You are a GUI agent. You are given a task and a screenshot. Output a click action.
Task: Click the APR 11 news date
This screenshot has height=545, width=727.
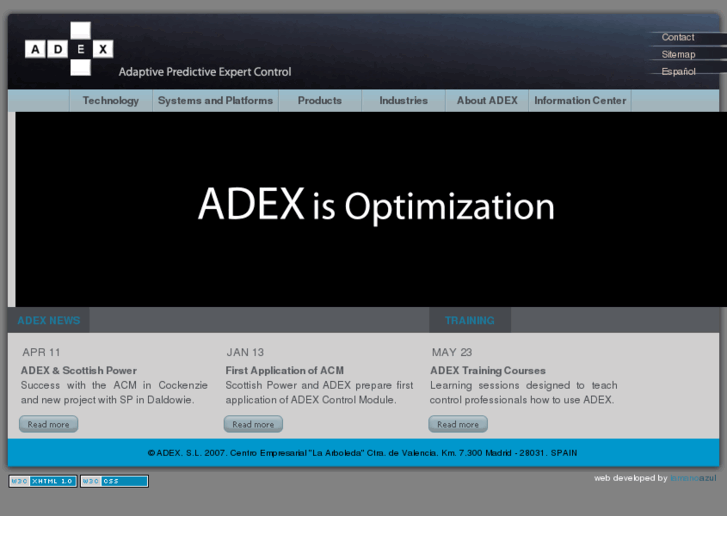[41, 352]
